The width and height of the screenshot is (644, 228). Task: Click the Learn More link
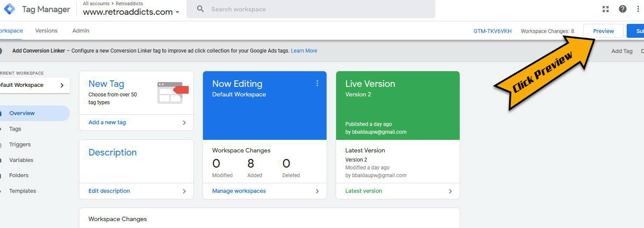[304, 51]
